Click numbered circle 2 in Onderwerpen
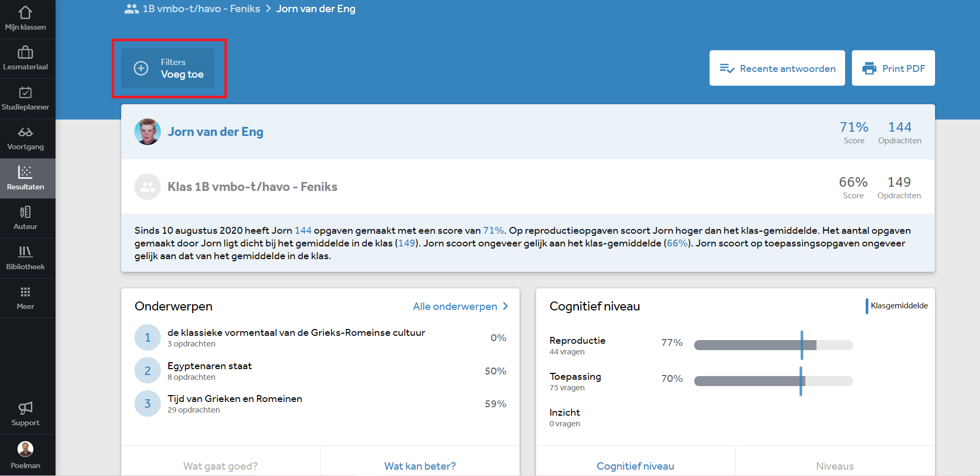Image resolution: width=980 pixels, height=476 pixels. 148,371
